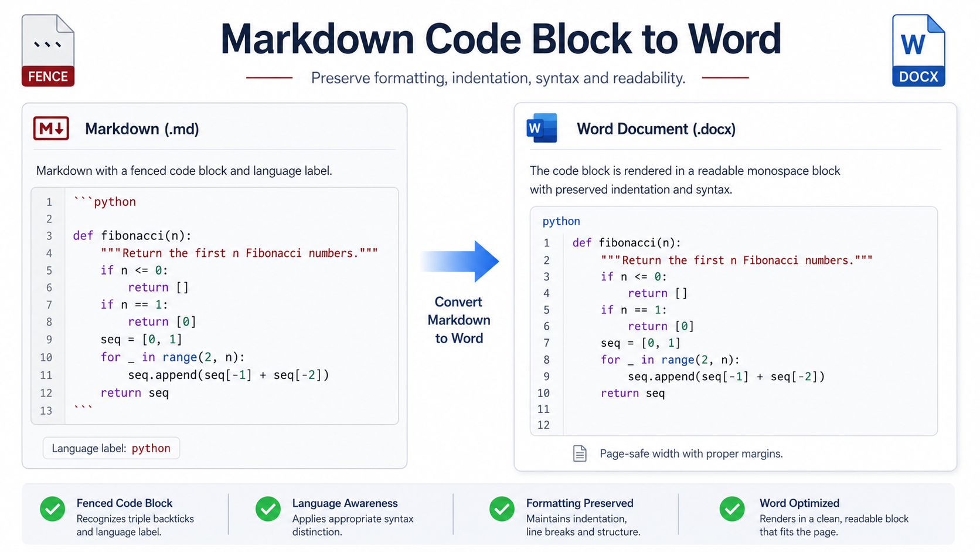
Task: Click the 'Language Awareness' feature title
Action: 345,503
